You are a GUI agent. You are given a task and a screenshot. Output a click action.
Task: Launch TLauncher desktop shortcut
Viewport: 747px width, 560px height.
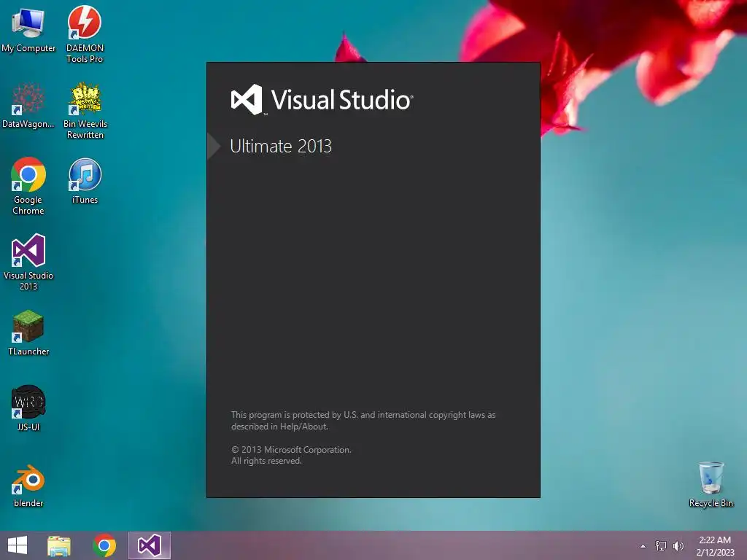point(28,332)
